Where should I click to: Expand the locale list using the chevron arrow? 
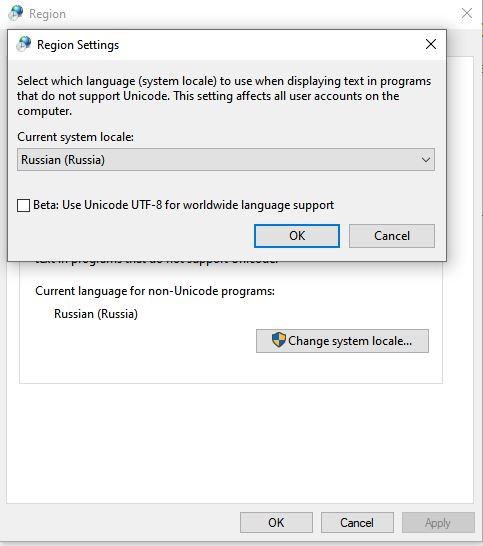pyautogui.click(x=426, y=160)
